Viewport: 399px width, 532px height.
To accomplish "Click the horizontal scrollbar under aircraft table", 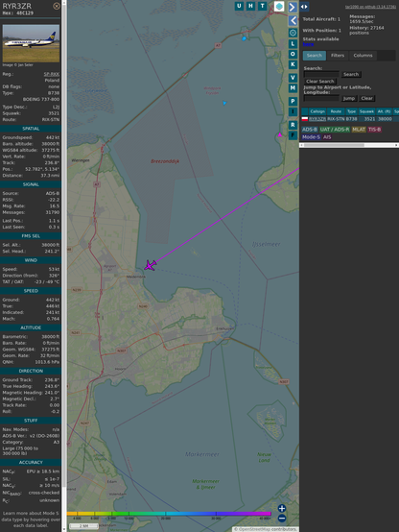I will click(349, 145).
